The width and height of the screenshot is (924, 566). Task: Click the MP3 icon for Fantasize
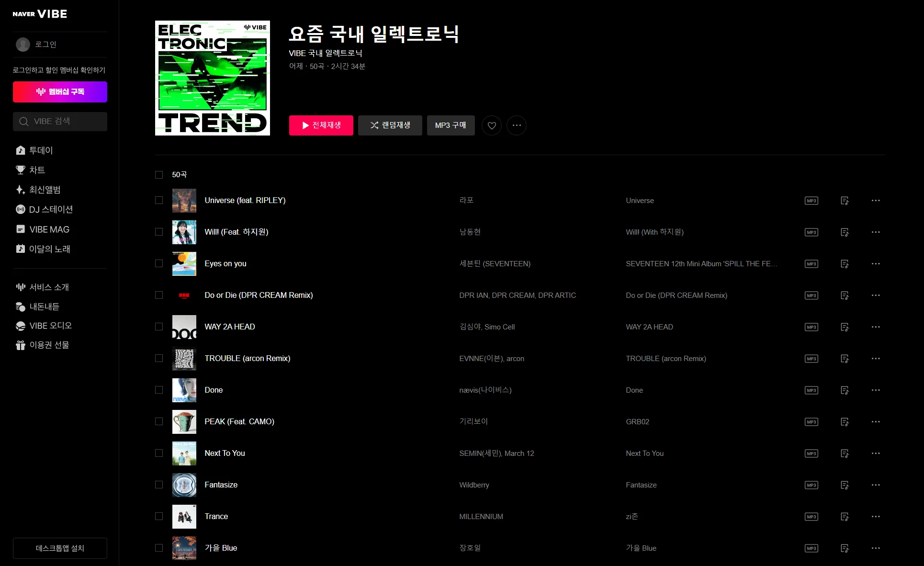[x=811, y=485]
